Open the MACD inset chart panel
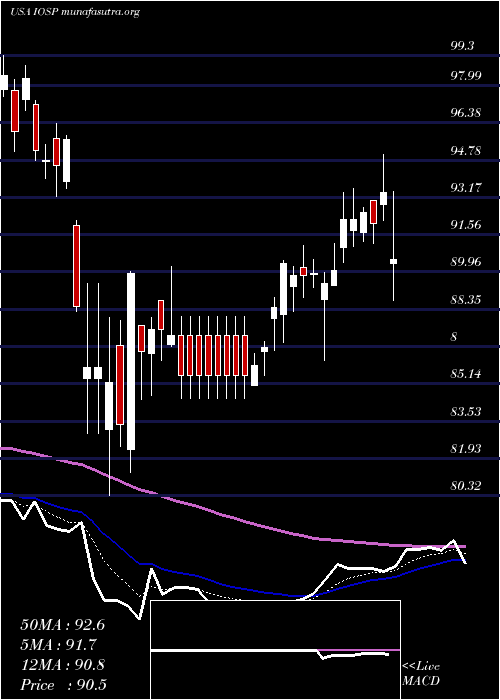This screenshot has height=700, width=500. (275, 650)
